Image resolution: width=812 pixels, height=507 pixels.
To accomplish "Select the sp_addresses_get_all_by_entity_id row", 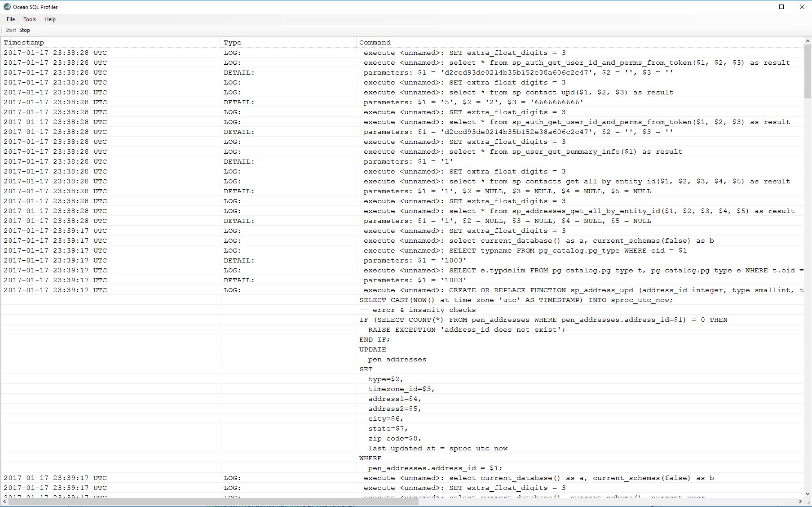I will click(575, 211).
